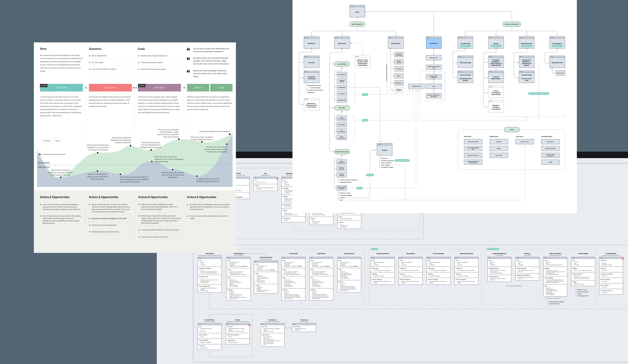Click the checkmark beside Show more career development

[x=90, y=225]
